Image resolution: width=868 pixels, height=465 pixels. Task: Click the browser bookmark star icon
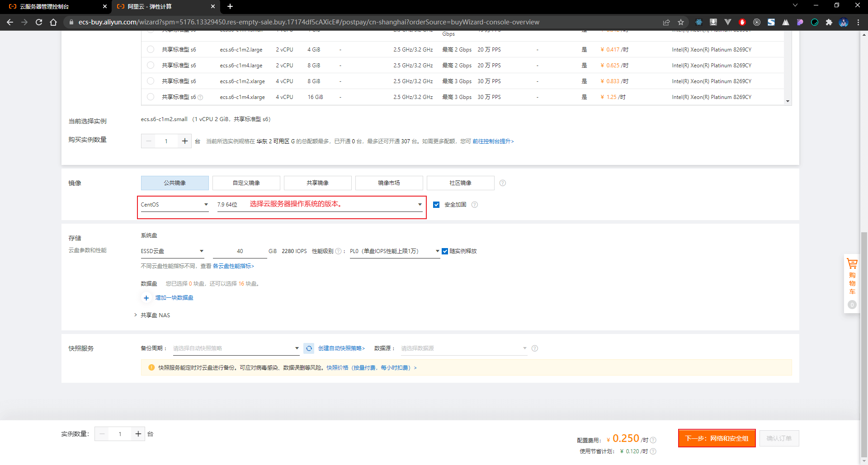coord(681,22)
